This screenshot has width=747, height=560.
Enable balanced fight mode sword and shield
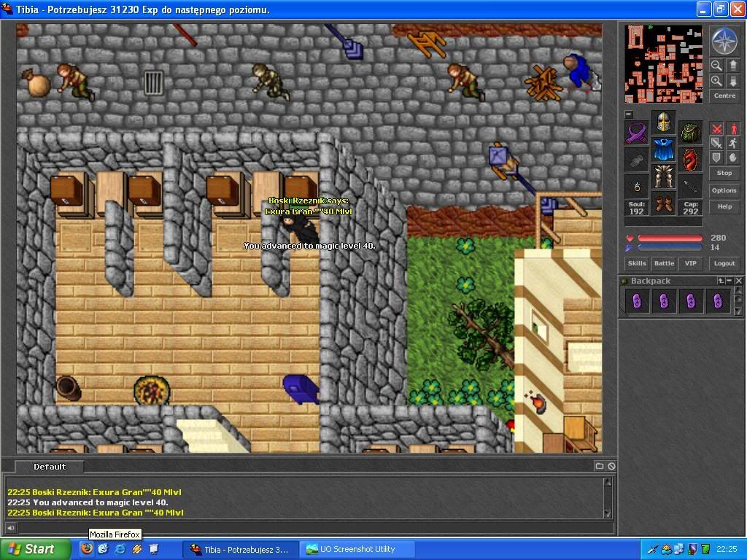716,144
